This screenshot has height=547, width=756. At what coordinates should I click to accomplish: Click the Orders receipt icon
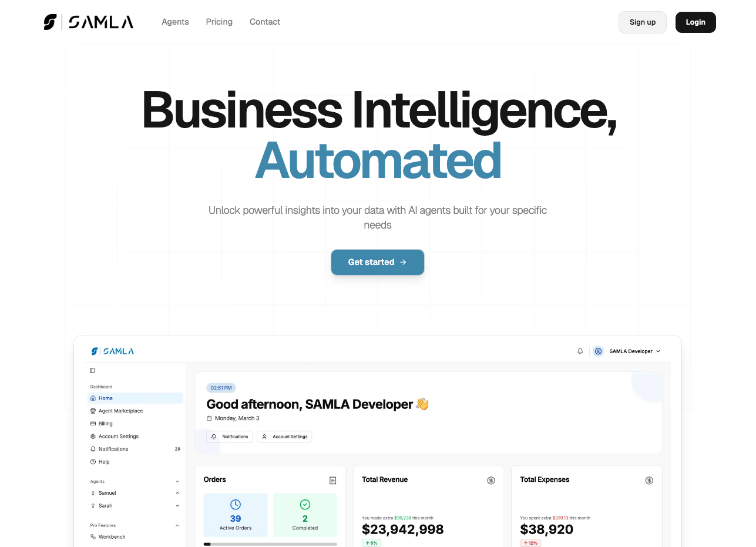(333, 481)
